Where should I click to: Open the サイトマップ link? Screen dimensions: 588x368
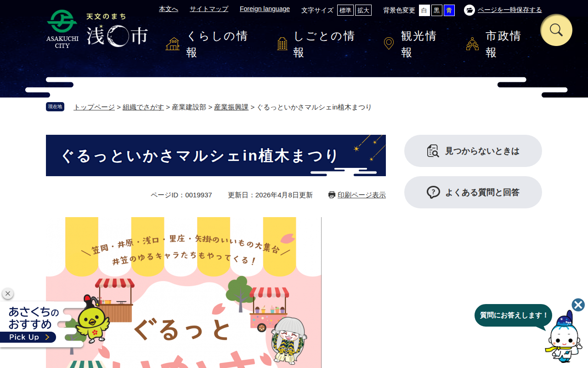pos(209,9)
